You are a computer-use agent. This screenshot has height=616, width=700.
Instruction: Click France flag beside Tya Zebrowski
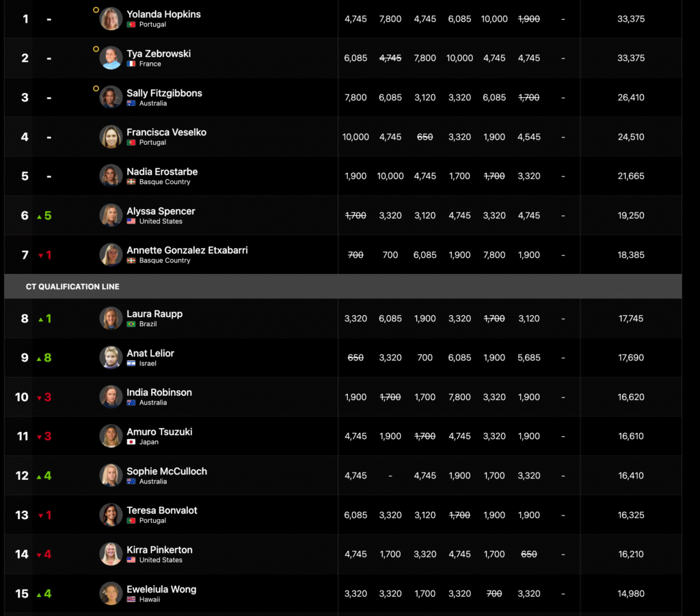point(131,64)
